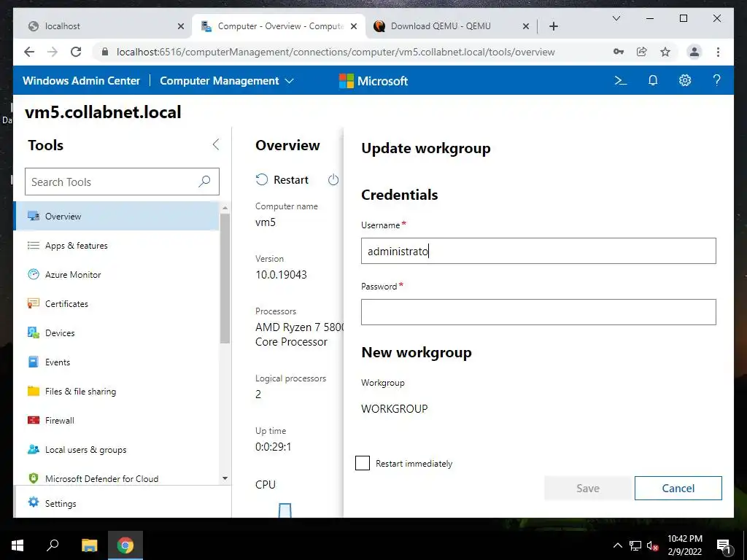Click the browser reload button

tap(76, 52)
